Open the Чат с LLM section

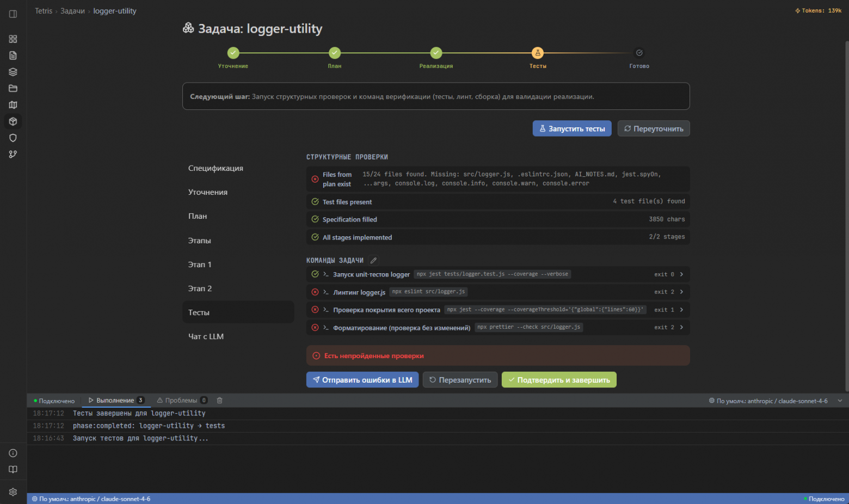click(206, 337)
